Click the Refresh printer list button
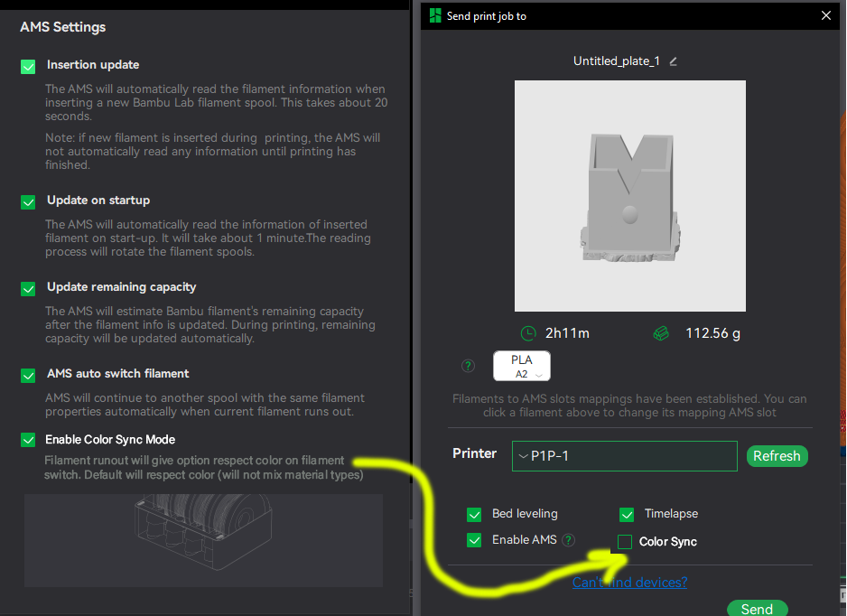 (x=777, y=456)
